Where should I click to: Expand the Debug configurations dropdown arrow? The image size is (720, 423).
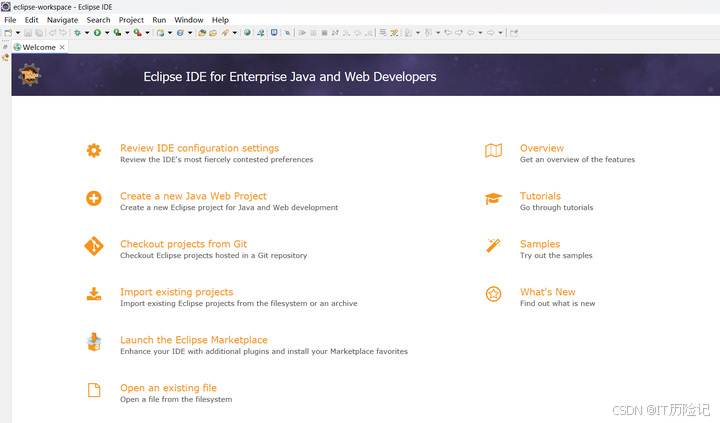(x=87, y=33)
